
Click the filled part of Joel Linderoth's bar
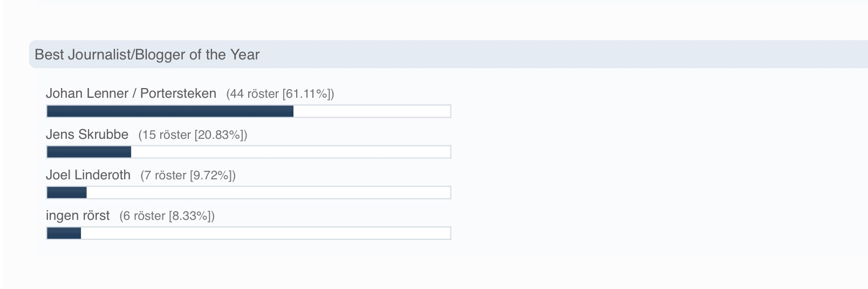67,193
